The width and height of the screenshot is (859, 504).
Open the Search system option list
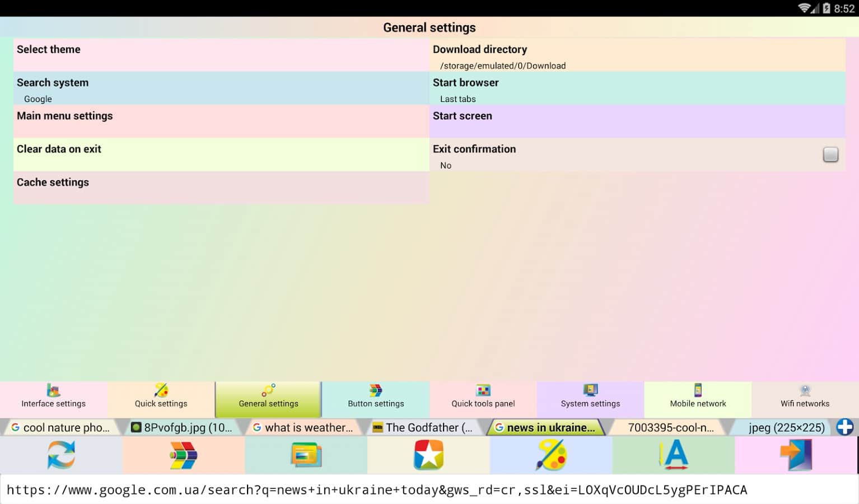coord(221,88)
